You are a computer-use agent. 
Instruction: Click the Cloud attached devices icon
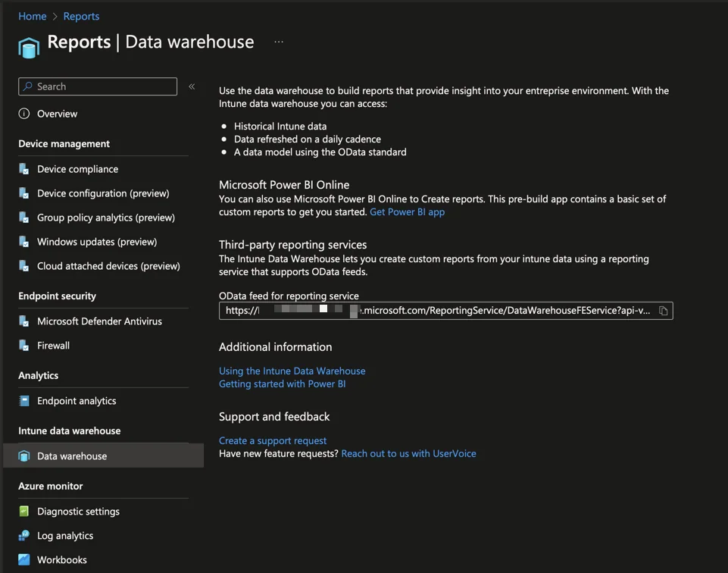point(24,266)
